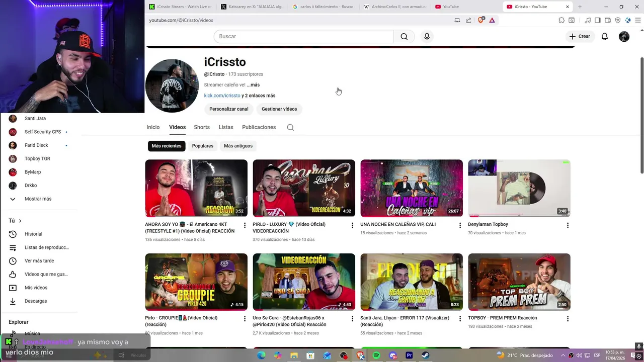Open options for AHORA SOY YO video
The image size is (644, 362).
[245, 225]
